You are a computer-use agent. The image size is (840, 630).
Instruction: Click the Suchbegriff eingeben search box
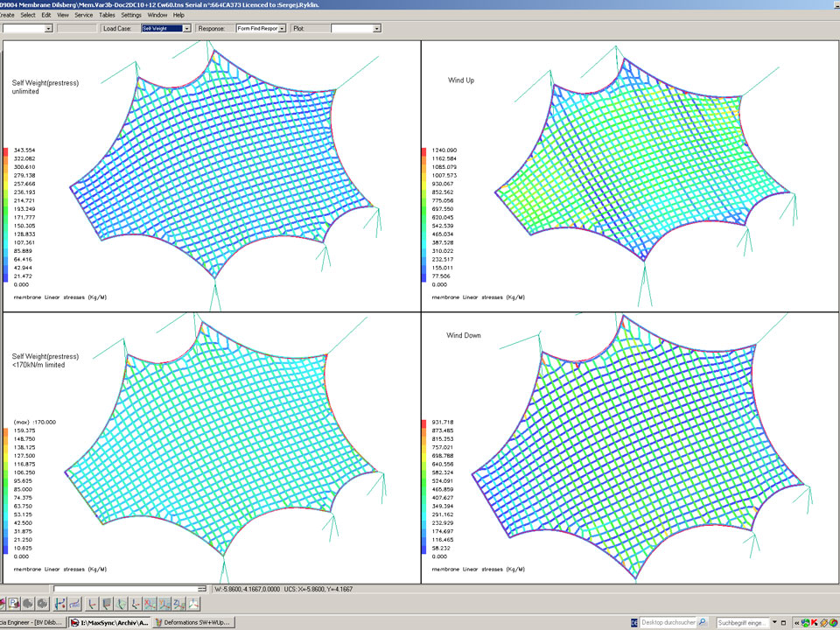(744, 622)
